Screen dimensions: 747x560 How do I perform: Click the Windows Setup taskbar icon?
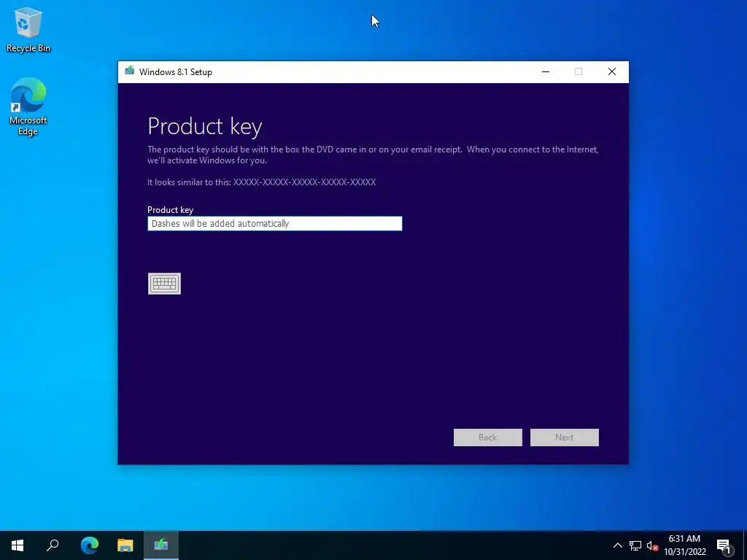click(x=161, y=545)
